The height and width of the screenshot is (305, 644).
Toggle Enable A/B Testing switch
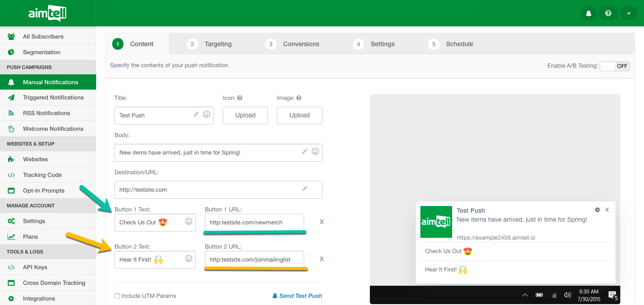click(x=615, y=66)
